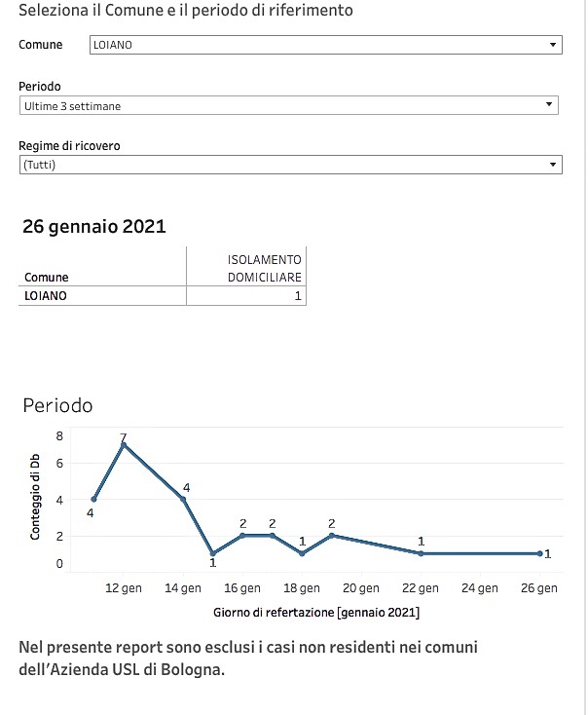Select the LOIANO row in the table

click(x=163, y=296)
